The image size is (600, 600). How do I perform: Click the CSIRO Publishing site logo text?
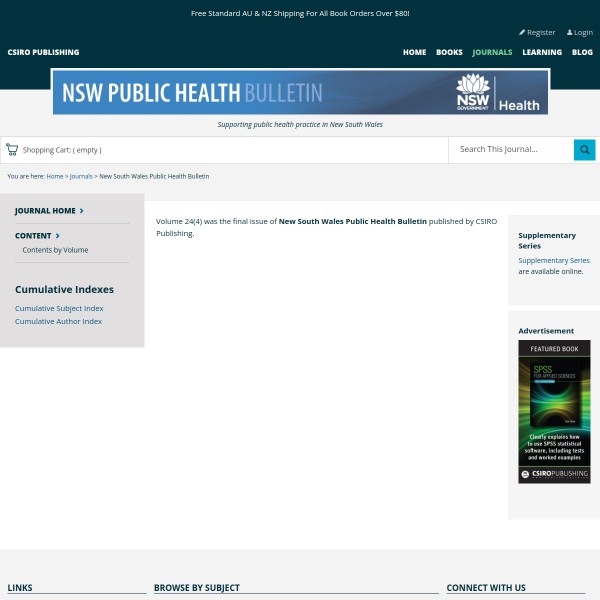point(43,52)
